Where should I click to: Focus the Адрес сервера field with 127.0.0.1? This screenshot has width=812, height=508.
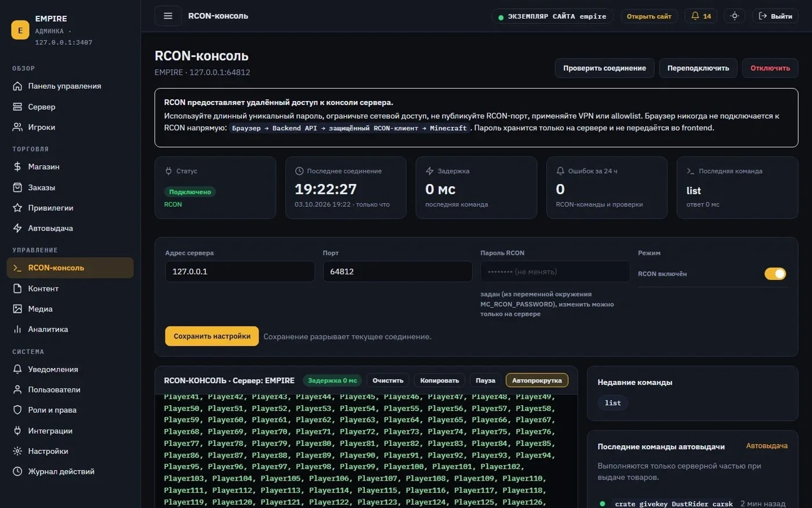pos(240,272)
